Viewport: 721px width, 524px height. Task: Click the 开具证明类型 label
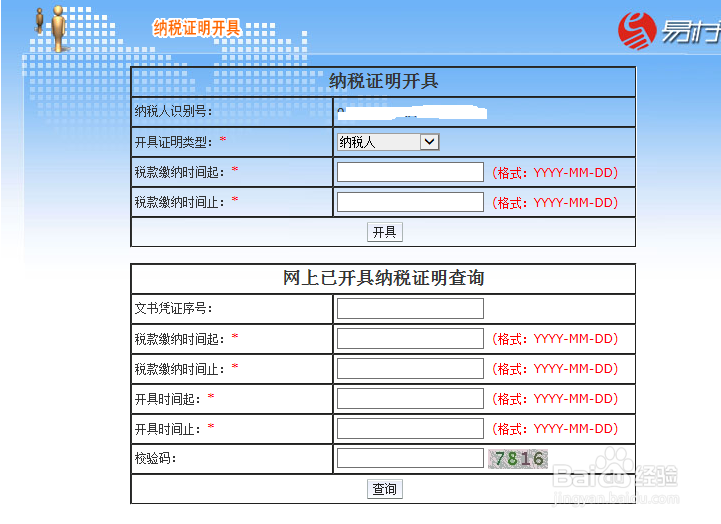pos(173,142)
